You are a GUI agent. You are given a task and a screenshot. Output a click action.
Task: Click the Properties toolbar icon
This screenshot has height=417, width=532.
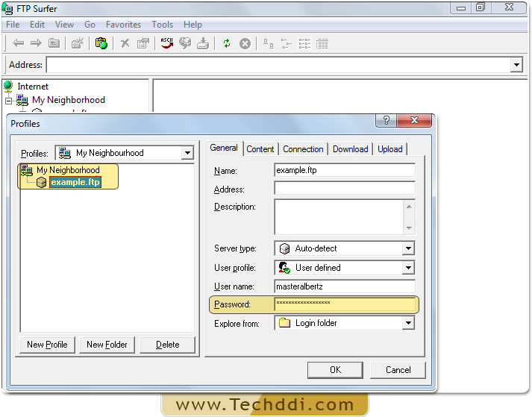click(x=143, y=43)
